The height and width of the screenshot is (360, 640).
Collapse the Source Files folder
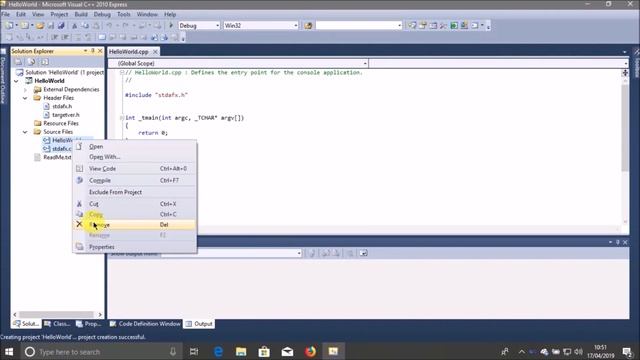pyautogui.click(x=25, y=132)
